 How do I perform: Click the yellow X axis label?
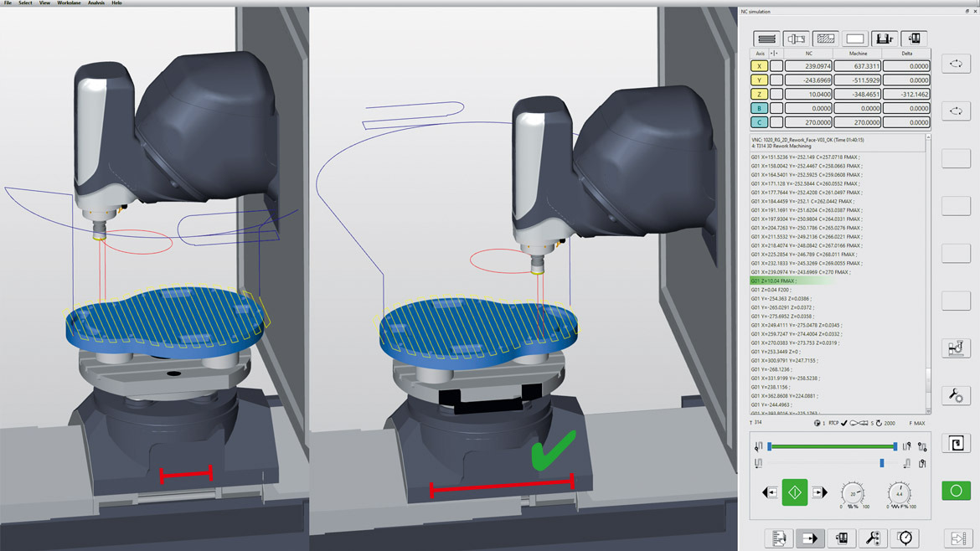[x=760, y=65]
